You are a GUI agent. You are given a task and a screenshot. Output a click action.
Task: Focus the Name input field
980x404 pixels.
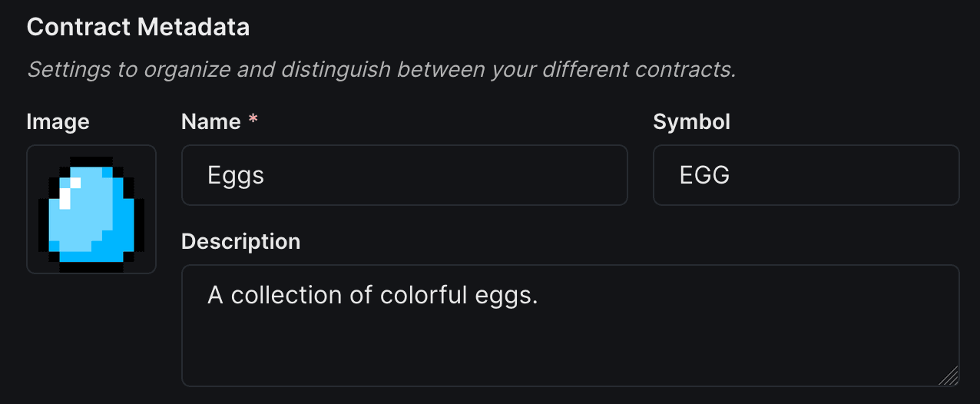[404, 175]
